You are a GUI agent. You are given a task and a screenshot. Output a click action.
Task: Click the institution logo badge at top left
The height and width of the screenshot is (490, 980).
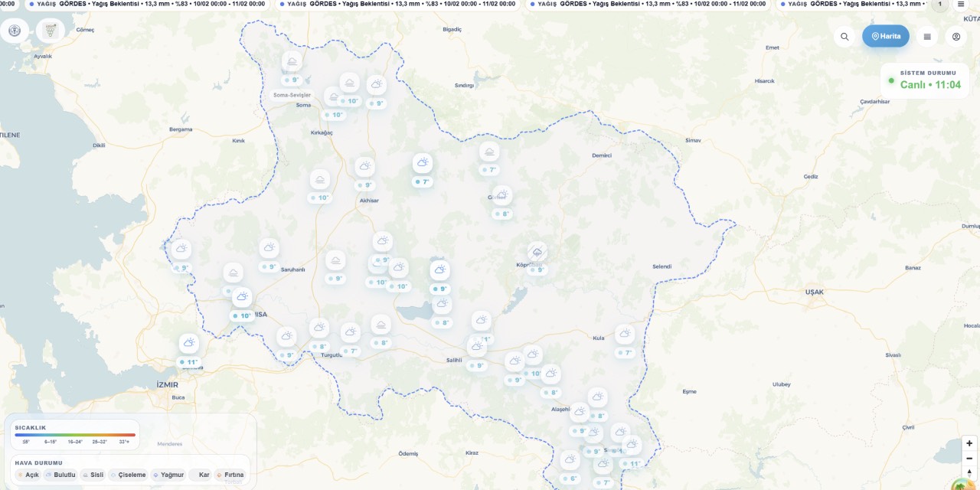point(14,31)
